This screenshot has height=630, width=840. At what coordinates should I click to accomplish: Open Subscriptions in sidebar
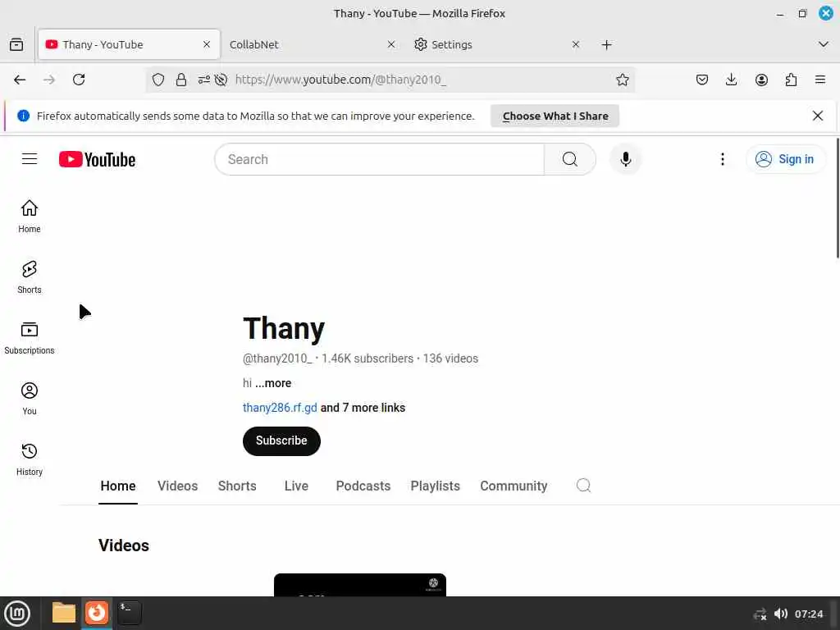click(x=30, y=338)
